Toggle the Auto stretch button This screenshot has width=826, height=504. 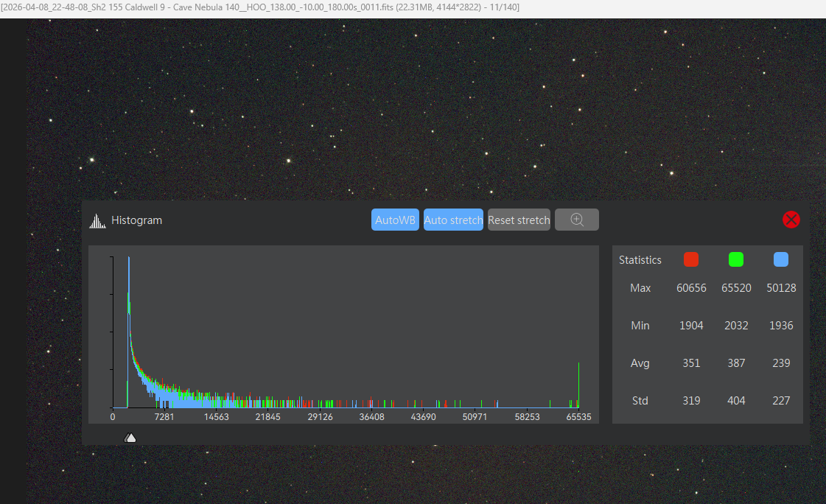pyautogui.click(x=454, y=220)
